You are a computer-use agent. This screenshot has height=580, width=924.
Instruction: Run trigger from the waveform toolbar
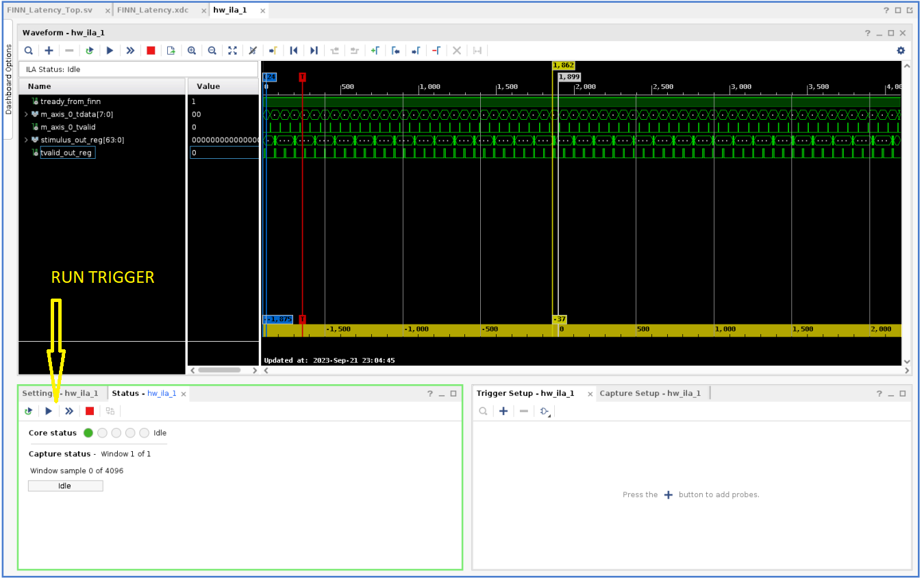[110, 51]
